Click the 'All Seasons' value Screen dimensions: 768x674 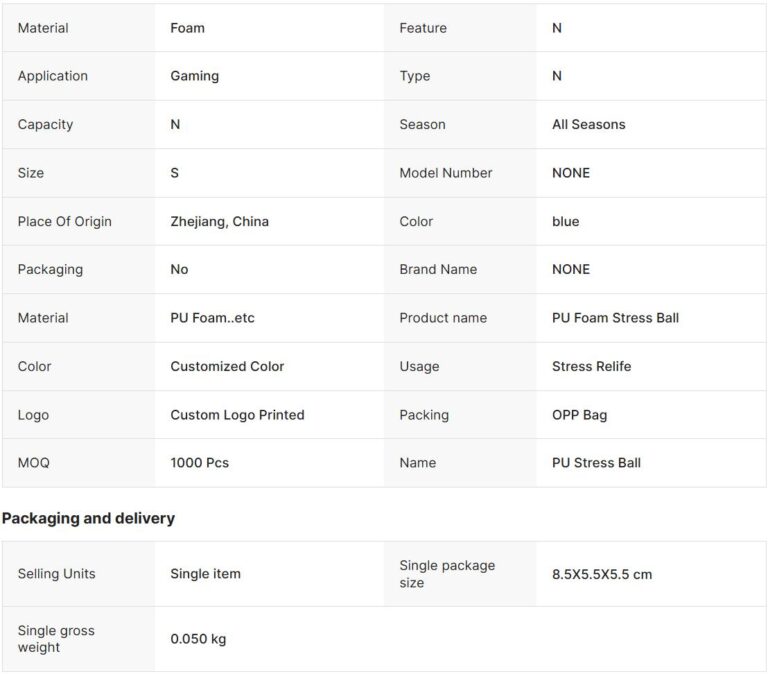tap(588, 125)
